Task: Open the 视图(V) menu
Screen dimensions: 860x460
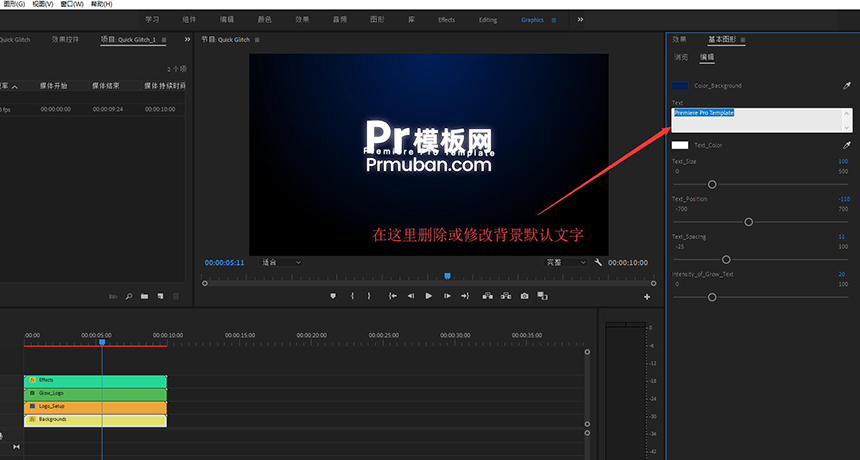Action: click(43, 4)
